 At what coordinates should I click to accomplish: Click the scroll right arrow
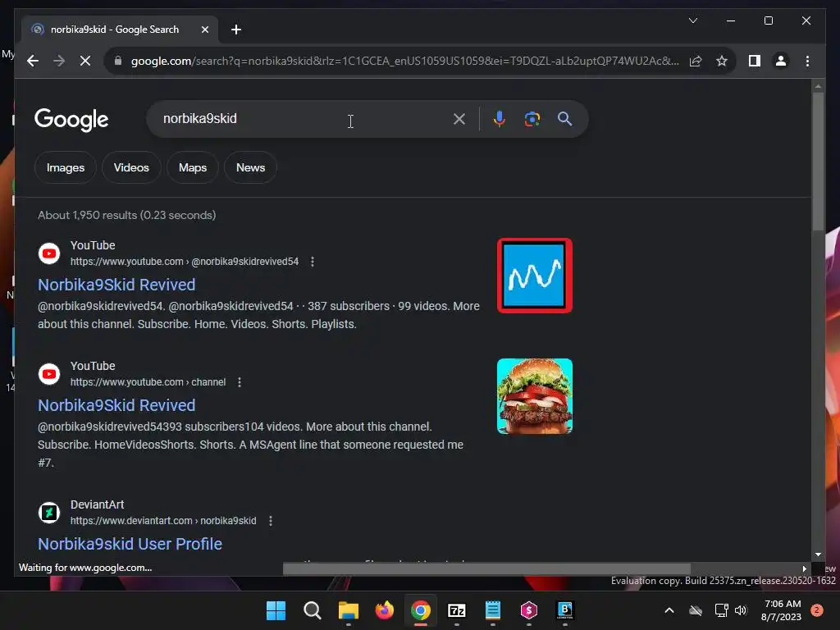(804, 568)
